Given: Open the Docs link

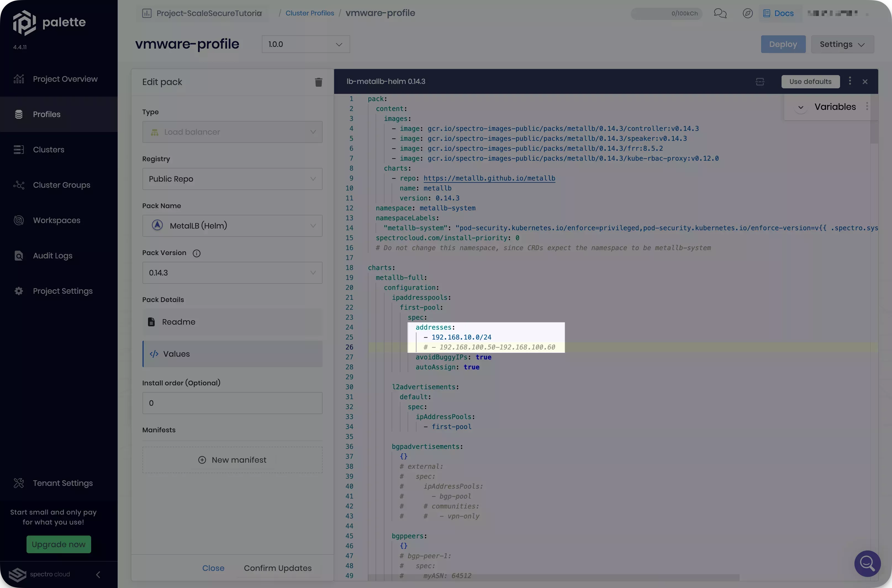Looking at the screenshot, I should tap(778, 14).
